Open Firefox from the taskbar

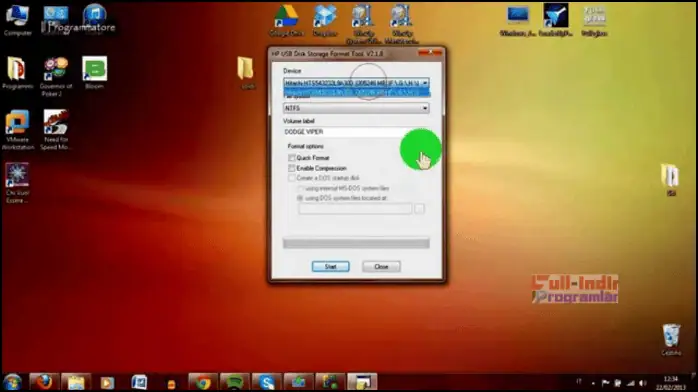click(44, 382)
